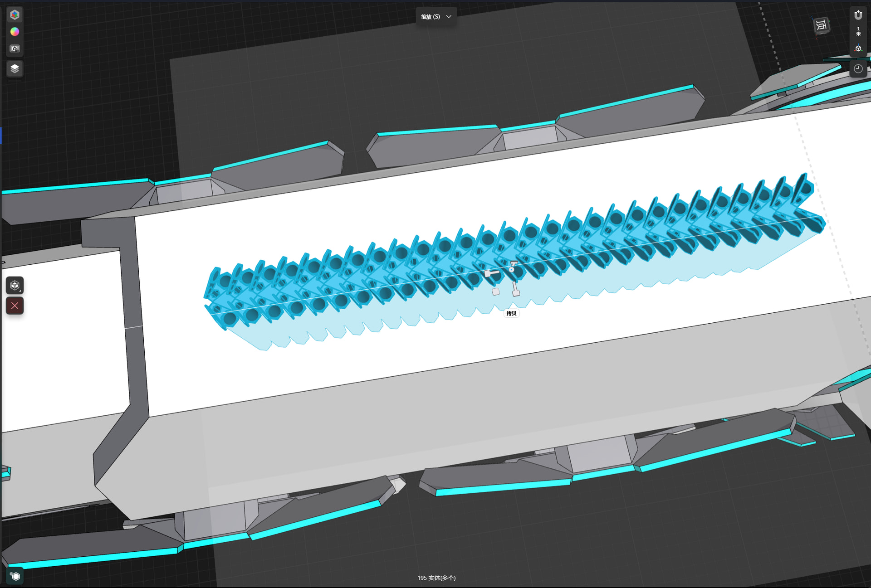Screen dimensions: 871x588
Task: Toggle the magnet snapping option
Action: [858, 15]
